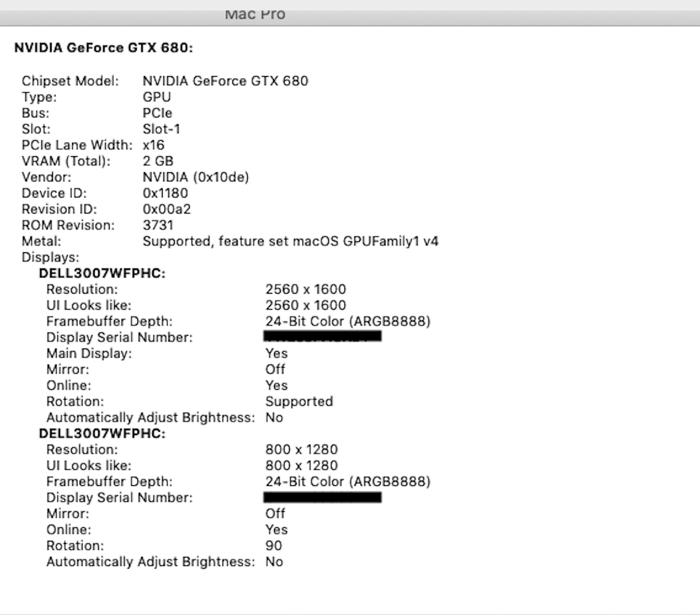Select the VRAM (Total) value 2 GB
The image size is (700, 615).
pyautogui.click(x=158, y=161)
